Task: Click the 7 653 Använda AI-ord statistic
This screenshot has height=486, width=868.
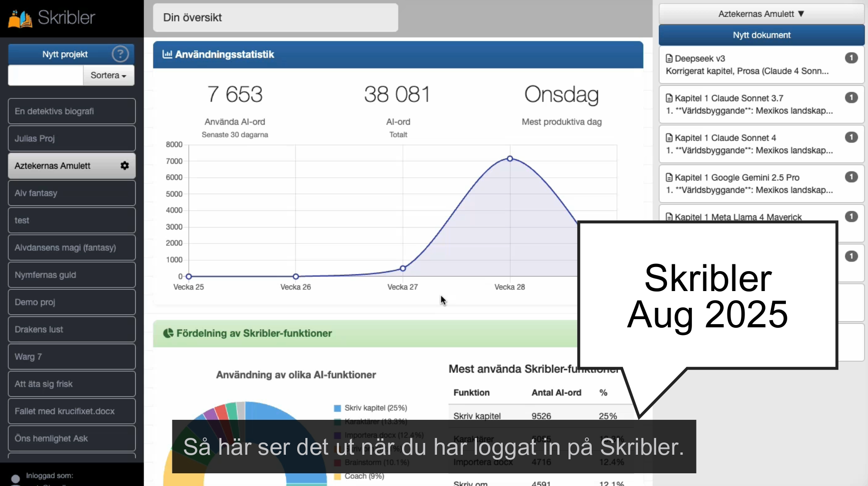Action: coord(235,111)
